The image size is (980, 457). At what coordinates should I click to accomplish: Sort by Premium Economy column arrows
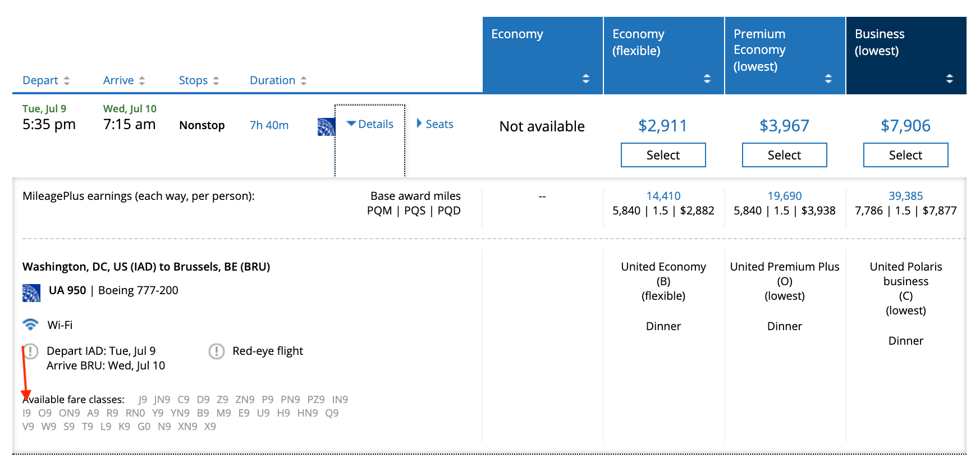[828, 79]
